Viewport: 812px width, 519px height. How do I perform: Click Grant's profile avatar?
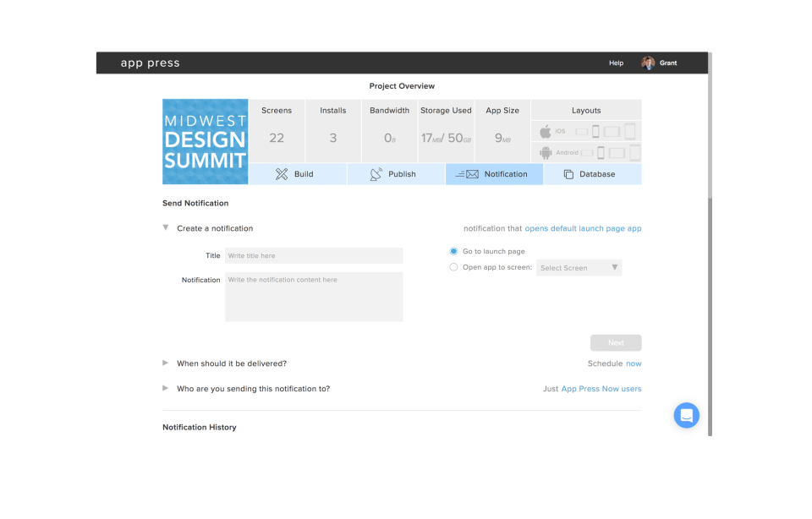(x=648, y=63)
